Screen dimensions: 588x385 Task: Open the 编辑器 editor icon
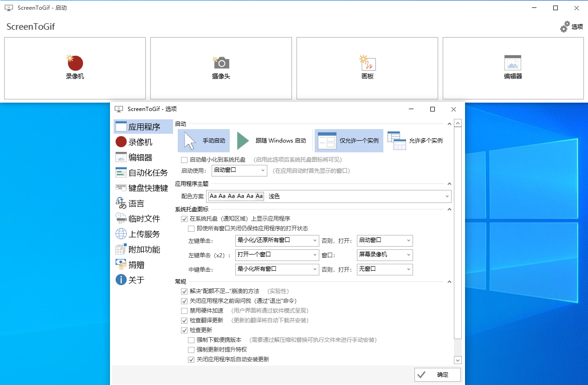point(513,63)
